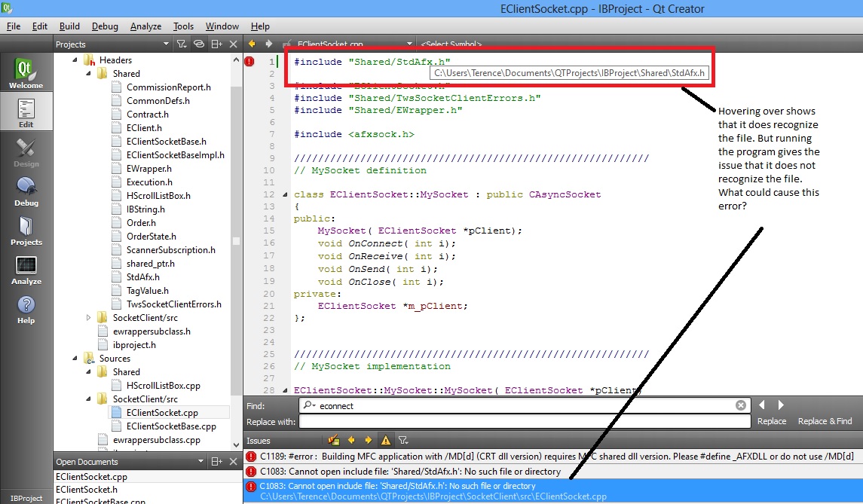Toggle warnings display in Issues pane

click(386, 440)
